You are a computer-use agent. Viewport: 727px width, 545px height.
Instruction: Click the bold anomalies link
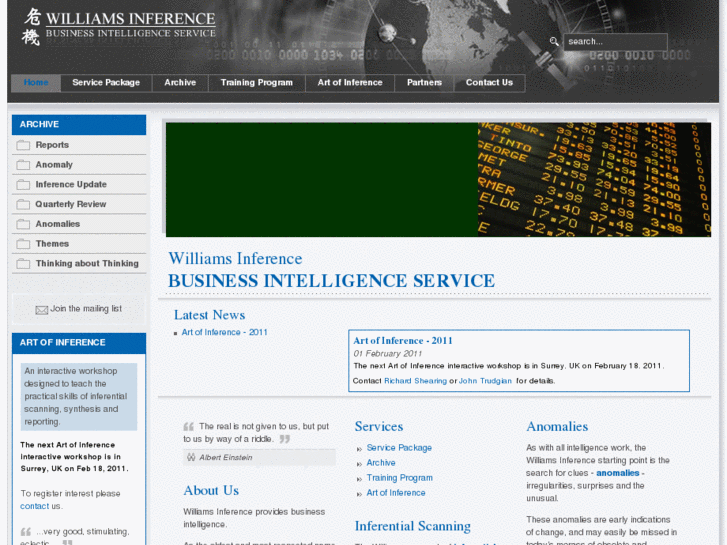(618, 473)
